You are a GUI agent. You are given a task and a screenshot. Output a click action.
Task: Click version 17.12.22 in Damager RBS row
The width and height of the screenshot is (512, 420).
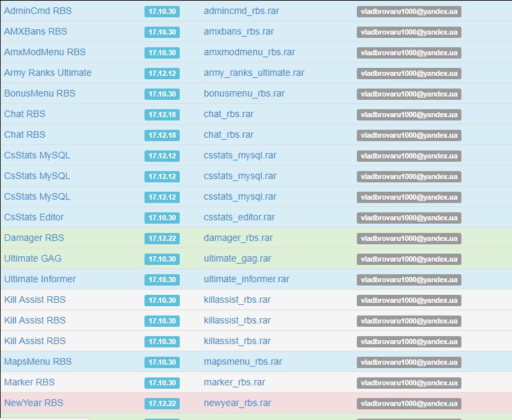click(162, 238)
